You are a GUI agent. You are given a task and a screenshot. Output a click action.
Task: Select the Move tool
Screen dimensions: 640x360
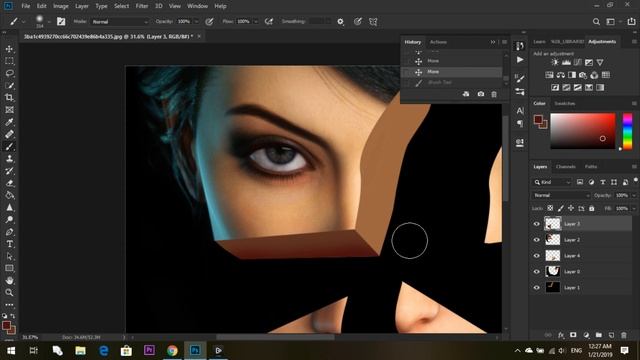tap(9, 49)
